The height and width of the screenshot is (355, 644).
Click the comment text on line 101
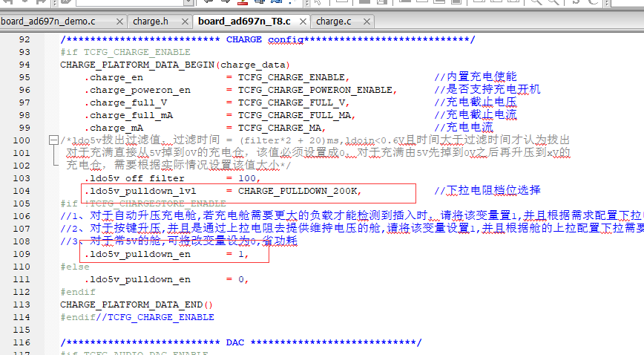tap(318, 153)
